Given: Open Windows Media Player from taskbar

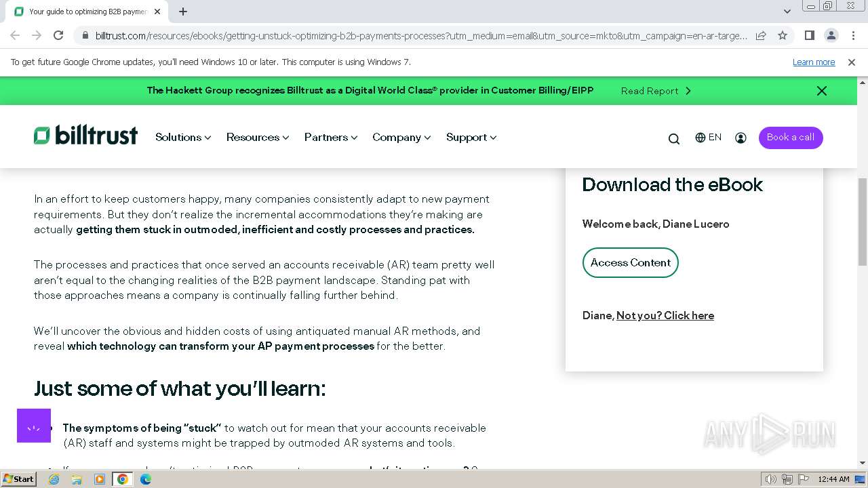Looking at the screenshot, I should (x=100, y=479).
